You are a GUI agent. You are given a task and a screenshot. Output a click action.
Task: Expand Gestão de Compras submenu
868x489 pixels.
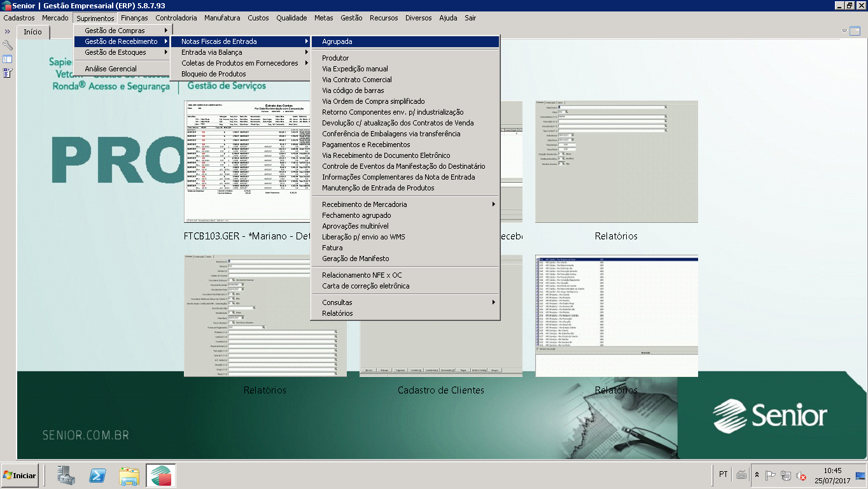(x=123, y=31)
